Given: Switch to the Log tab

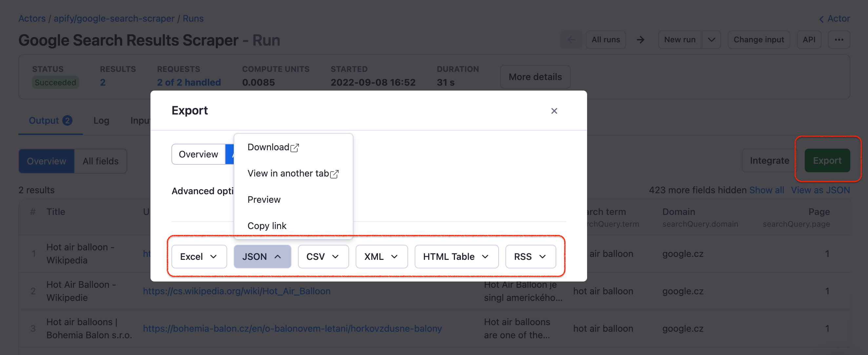Looking at the screenshot, I should tap(101, 121).
